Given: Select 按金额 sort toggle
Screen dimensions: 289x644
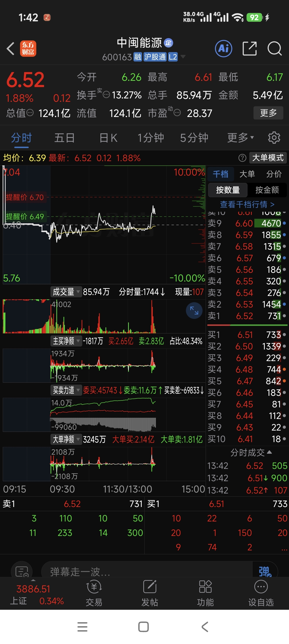Looking at the screenshot, I should [267, 190].
